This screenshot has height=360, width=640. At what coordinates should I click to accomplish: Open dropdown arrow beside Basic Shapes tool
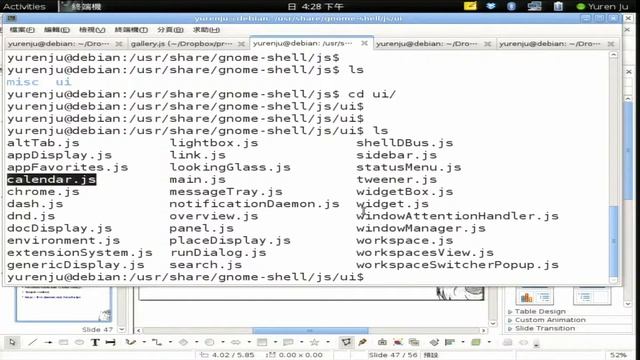click(196, 342)
